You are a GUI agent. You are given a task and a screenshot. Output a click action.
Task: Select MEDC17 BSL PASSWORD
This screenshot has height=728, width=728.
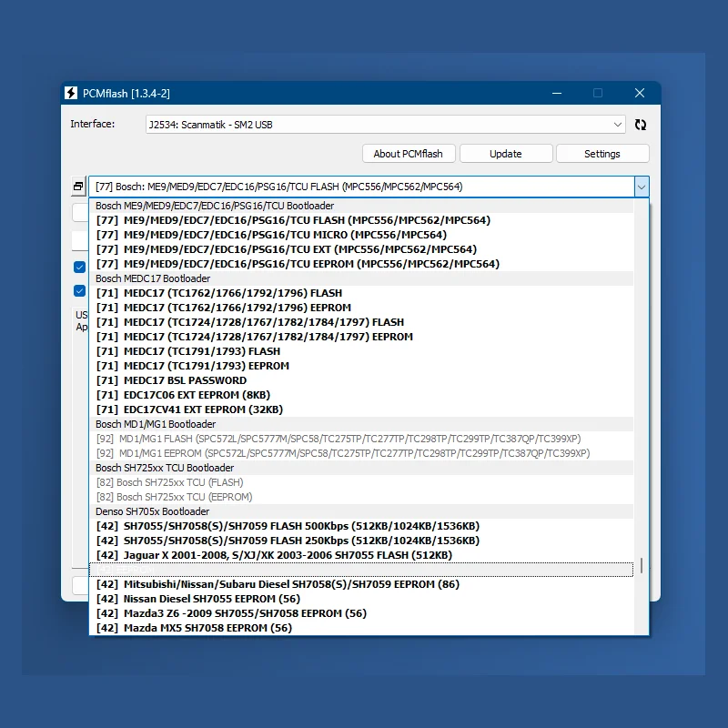point(361,380)
